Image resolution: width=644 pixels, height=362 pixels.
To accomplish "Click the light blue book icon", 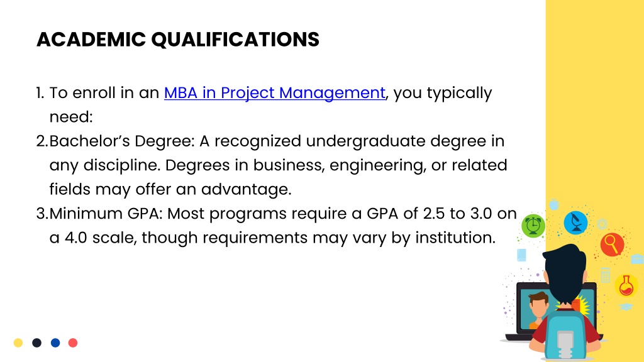I will 521,255.
